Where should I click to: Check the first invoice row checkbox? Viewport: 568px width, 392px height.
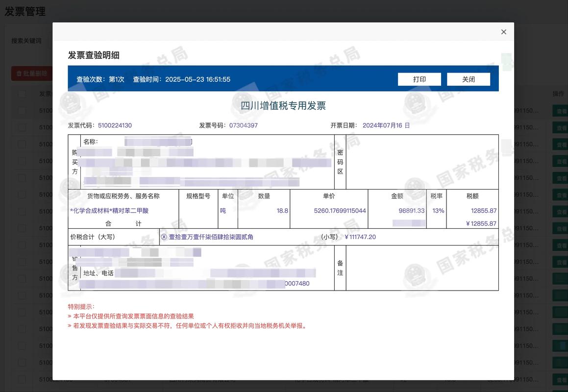click(x=22, y=110)
